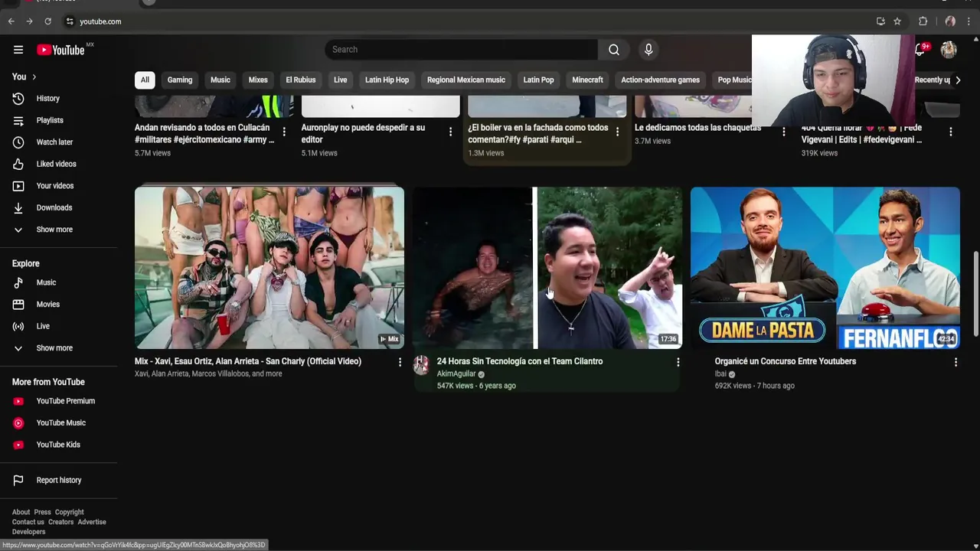Expand Show more under You section

pos(58,230)
